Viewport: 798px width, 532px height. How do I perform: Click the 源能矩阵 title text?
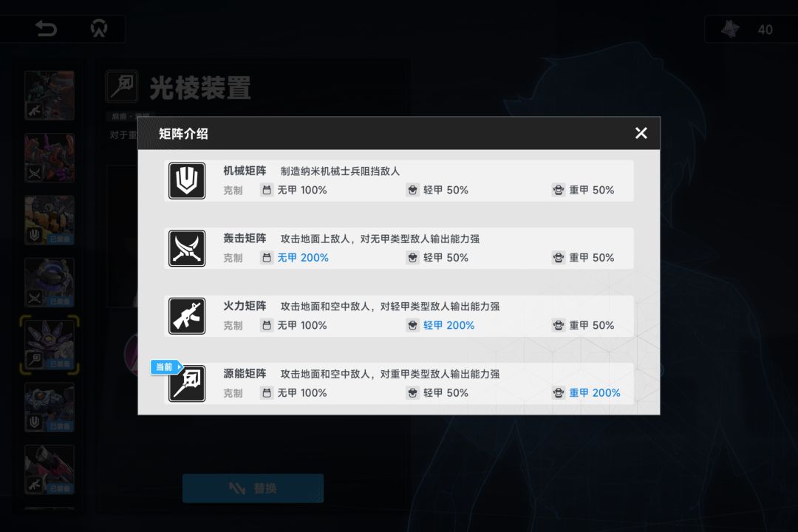point(245,374)
